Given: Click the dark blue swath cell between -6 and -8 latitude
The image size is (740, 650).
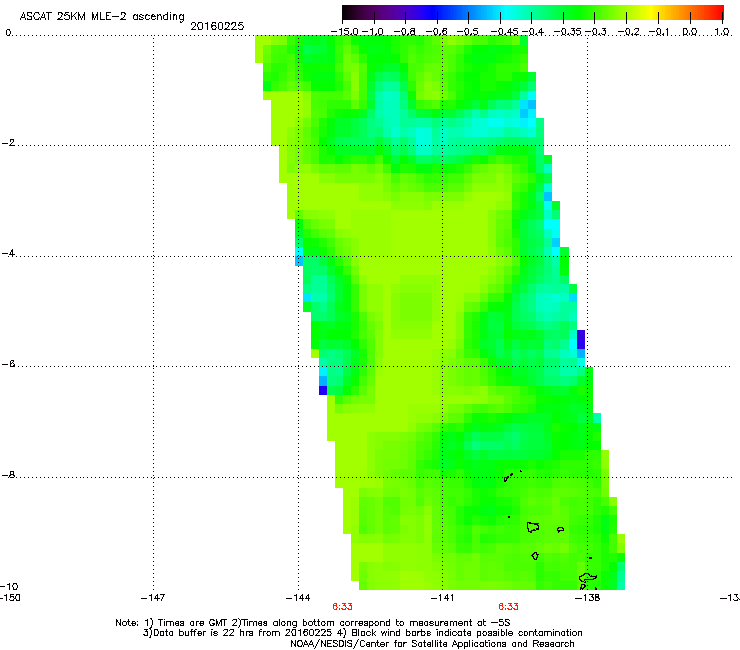Looking at the screenshot, I should (x=323, y=390).
